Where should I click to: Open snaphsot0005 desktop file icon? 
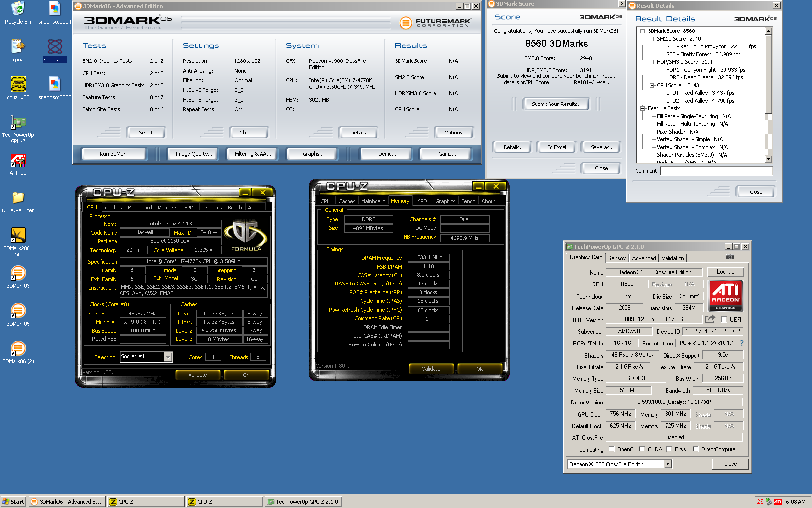click(x=55, y=88)
